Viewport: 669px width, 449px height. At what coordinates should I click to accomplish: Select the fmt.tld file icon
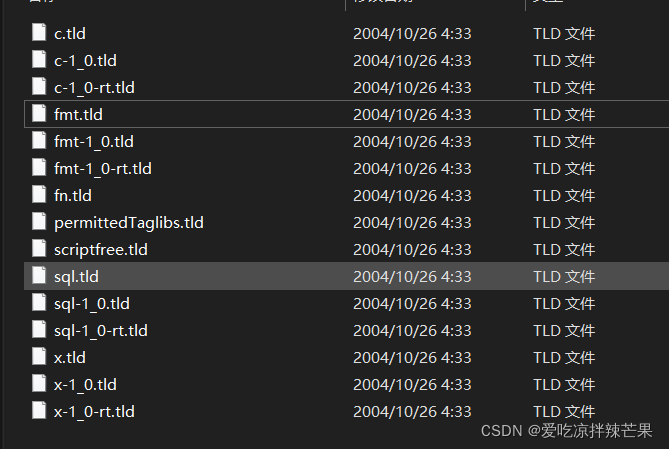point(39,114)
